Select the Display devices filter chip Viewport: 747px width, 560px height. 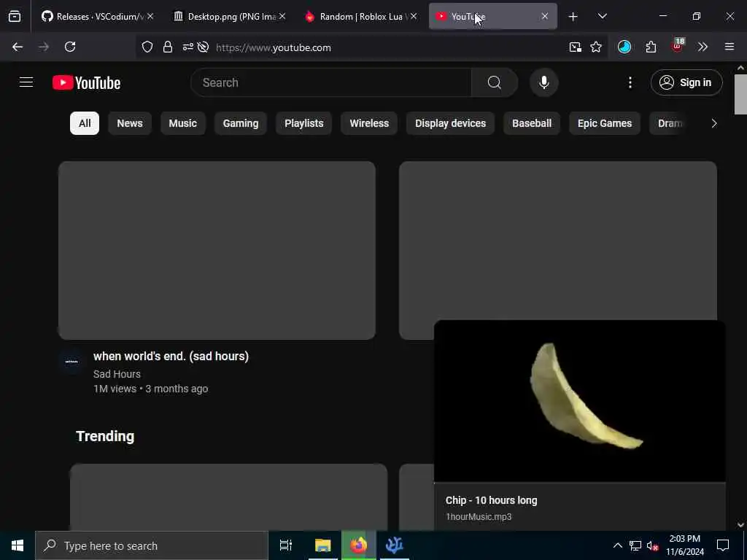[450, 123]
